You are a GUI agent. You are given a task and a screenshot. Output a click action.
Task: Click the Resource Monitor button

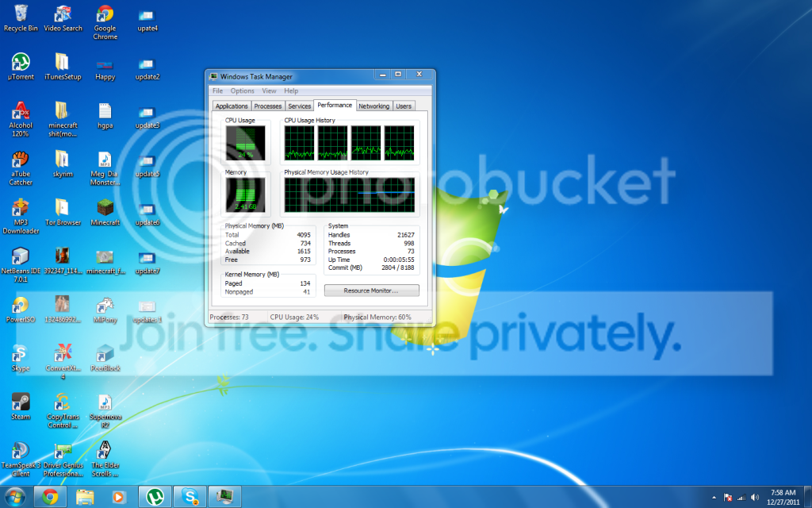(371, 291)
